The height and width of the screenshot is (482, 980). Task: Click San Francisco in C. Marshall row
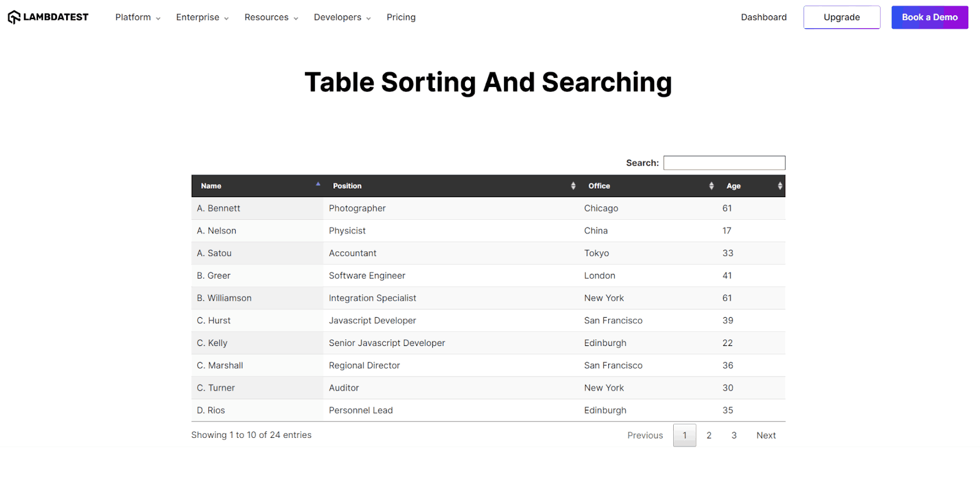tap(648, 366)
